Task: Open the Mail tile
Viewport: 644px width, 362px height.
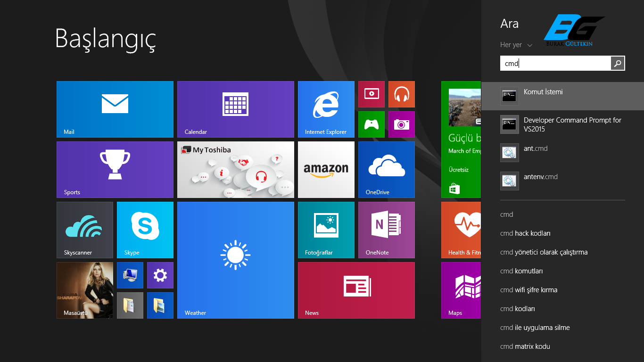Action: pos(115,109)
